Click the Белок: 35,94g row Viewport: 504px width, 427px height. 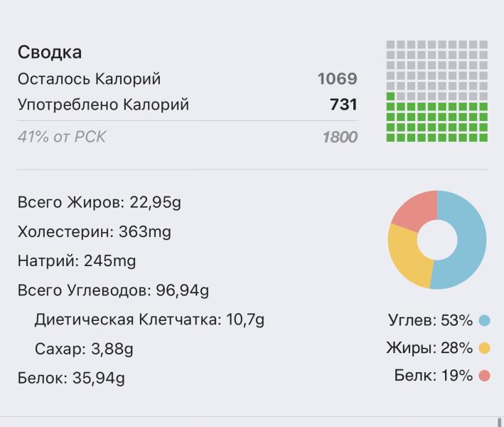(71, 378)
